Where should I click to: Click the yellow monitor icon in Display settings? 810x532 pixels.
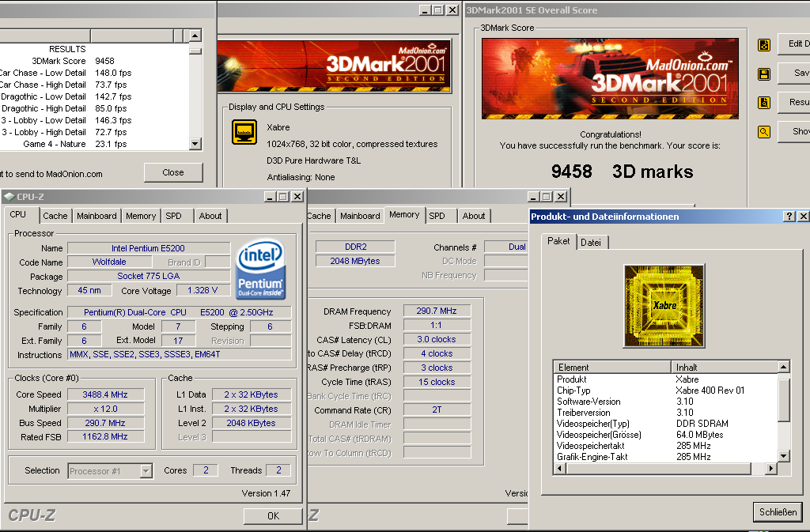tap(244, 132)
